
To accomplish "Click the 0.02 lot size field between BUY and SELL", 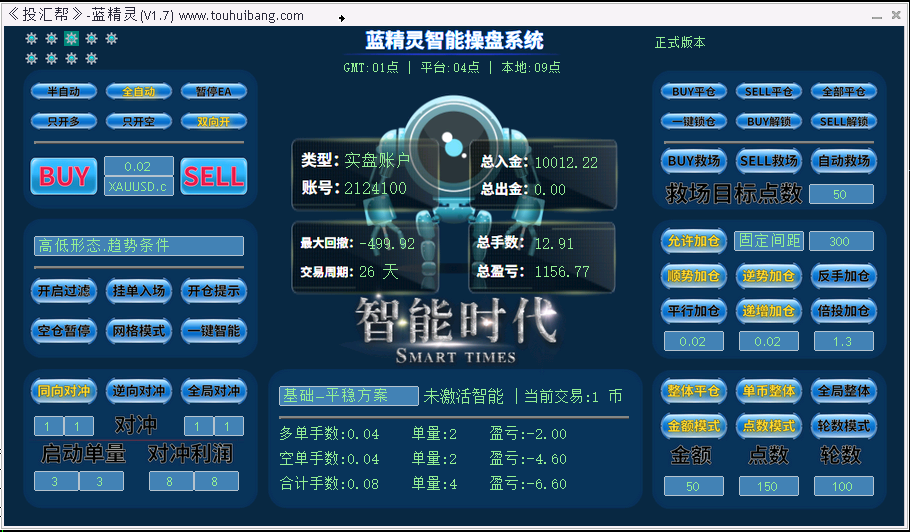I will click(139, 167).
